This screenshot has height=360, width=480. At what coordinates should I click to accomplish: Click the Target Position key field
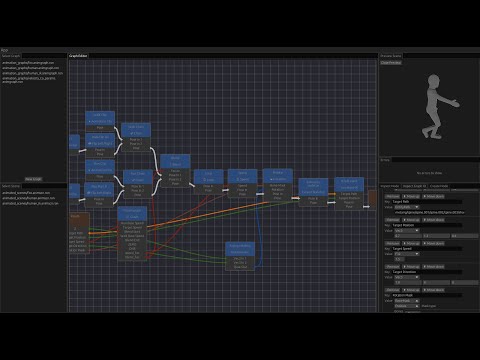[427, 225]
